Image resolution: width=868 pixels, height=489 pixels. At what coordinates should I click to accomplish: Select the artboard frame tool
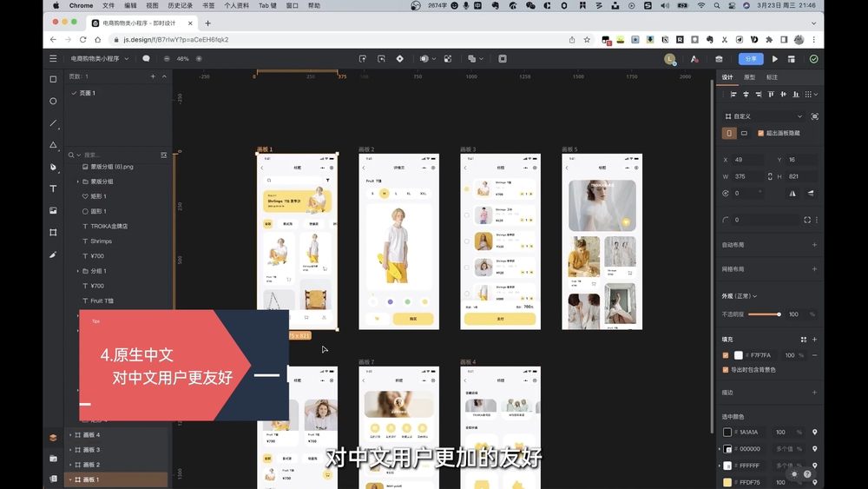pos(53,233)
